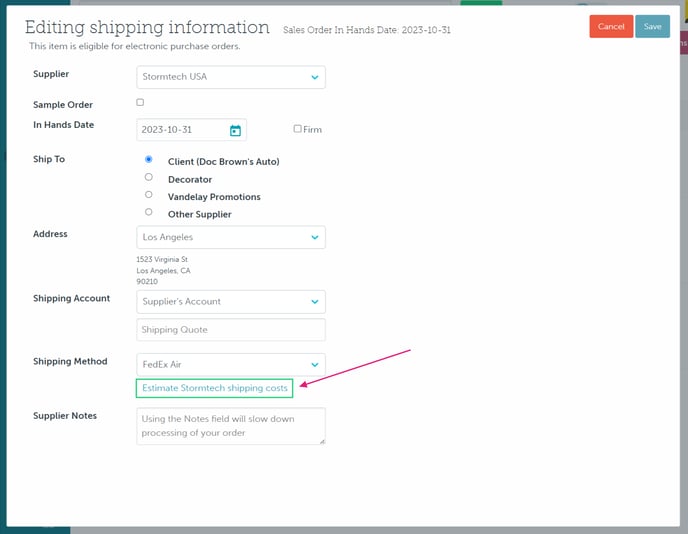Click the Shipping Method chevron icon

314,365
